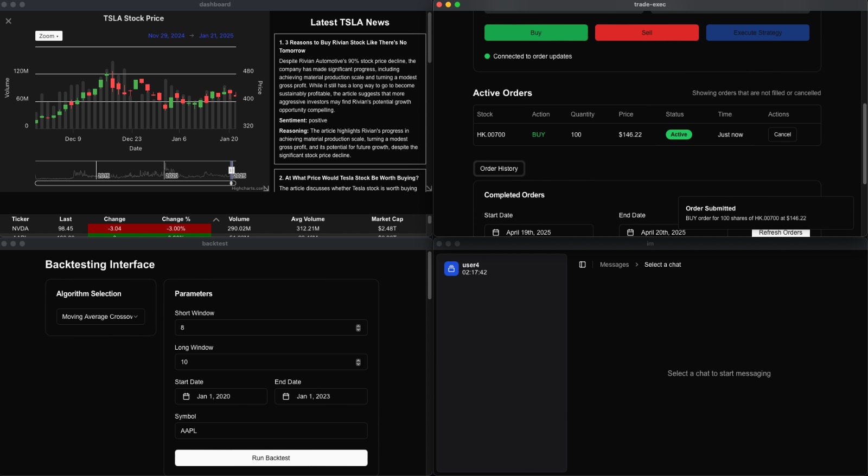Screen dimensions: 868x476
Task: Click calendar icon in orders End Date
Action: [630, 233]
